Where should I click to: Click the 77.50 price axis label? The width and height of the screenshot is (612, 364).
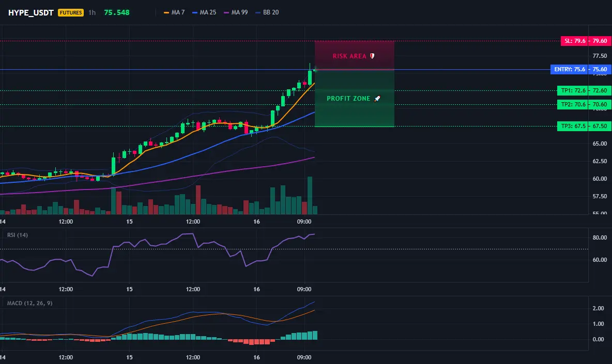point(600,56)
